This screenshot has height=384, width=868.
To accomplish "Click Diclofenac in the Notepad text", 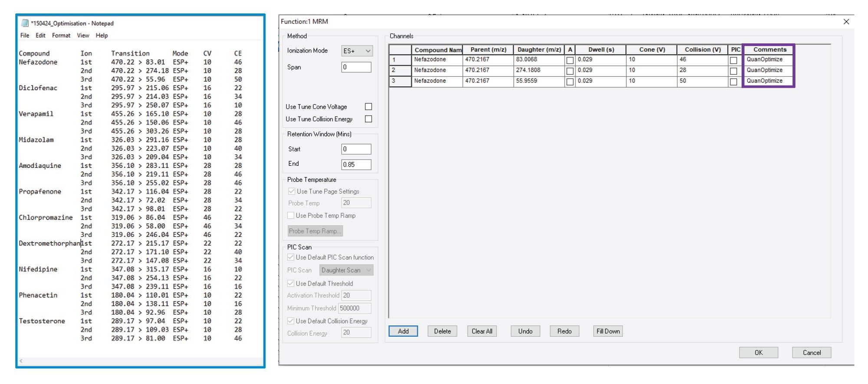I will click(x=38, y=88).
